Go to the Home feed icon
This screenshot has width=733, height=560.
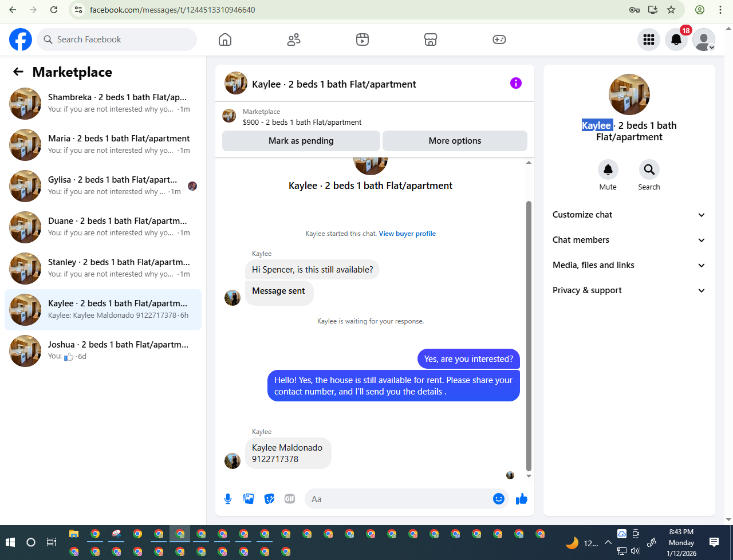225,40
